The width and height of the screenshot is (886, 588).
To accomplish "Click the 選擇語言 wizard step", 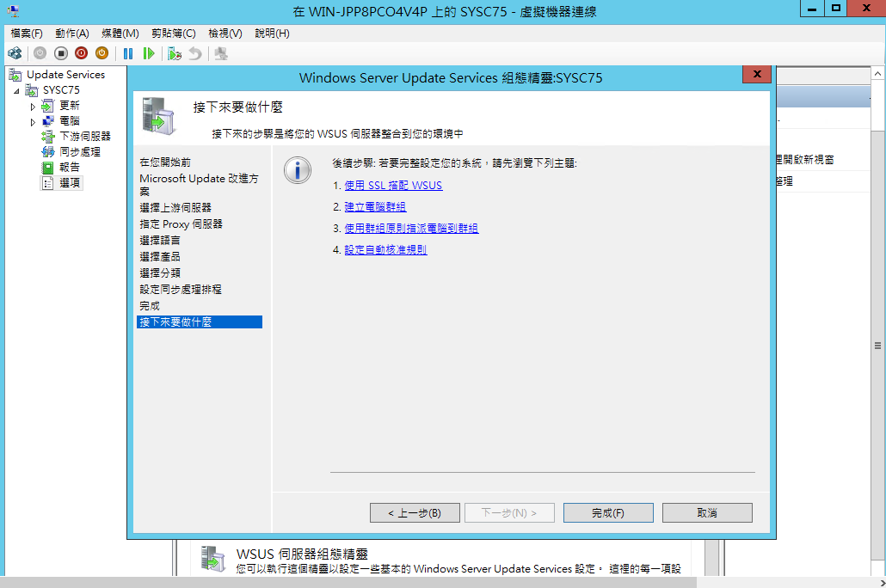I will point(160,241).
